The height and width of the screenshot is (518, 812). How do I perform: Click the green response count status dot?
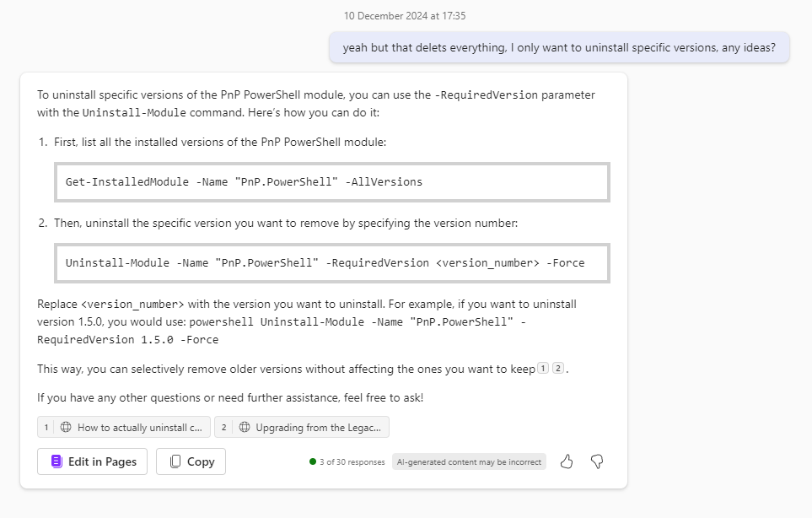pyautogui.click(x=313, y=461)
